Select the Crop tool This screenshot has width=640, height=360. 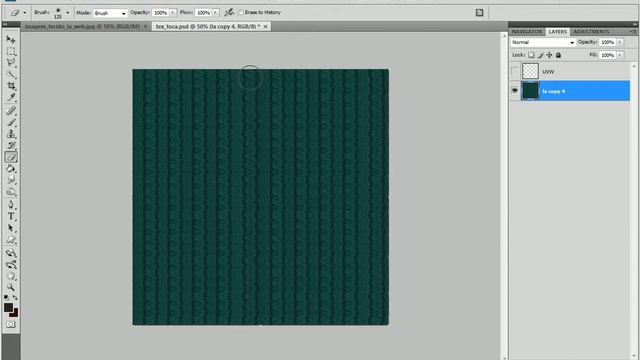[x=11, y=86]
